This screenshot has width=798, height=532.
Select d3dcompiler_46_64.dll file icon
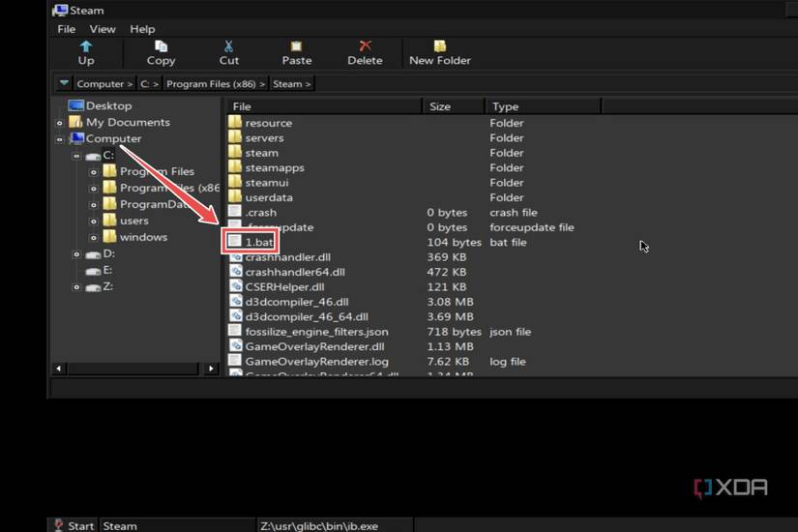pos(236,315)
